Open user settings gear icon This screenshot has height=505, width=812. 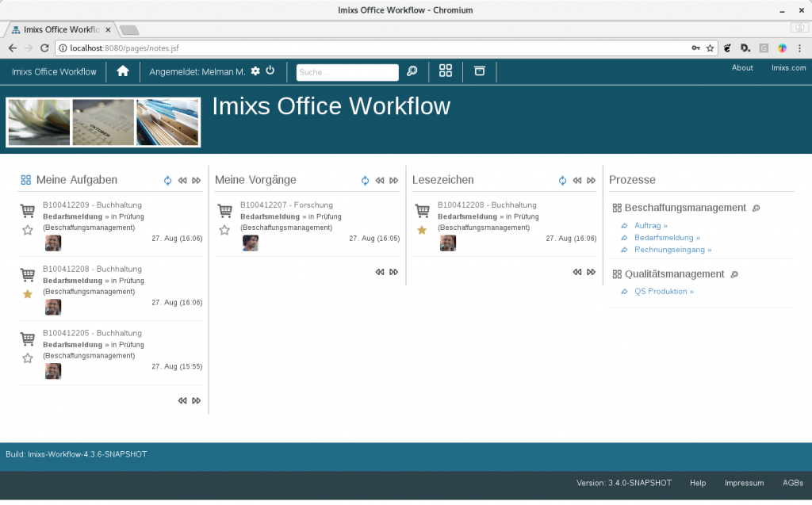pyautogui.click(x=255, y=71)
